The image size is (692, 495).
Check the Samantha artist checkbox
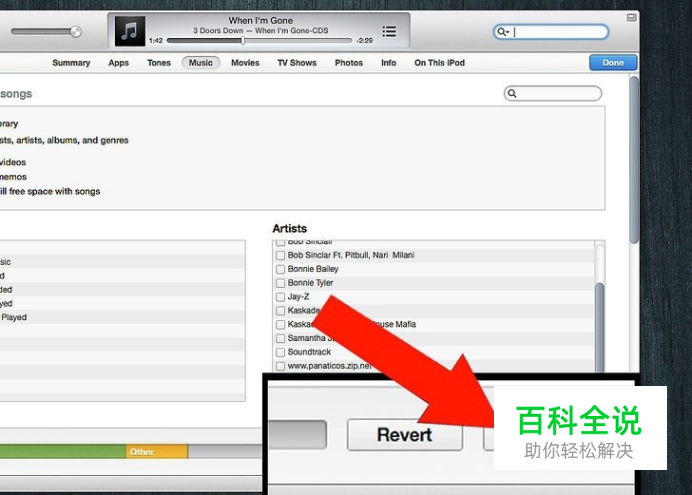pyautogui.click(x=280, y=338)
